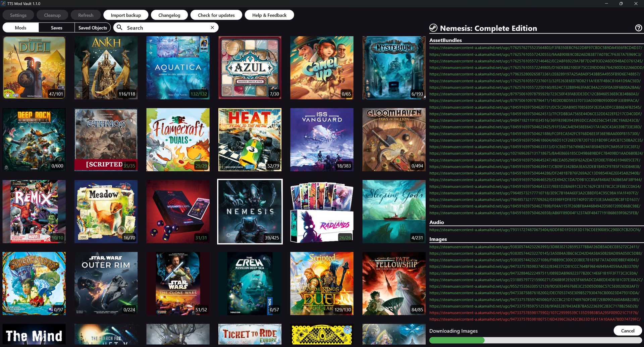This screenshot has height=347, width=644.
Task: Clear the search field with X
Action: (212, 27)
